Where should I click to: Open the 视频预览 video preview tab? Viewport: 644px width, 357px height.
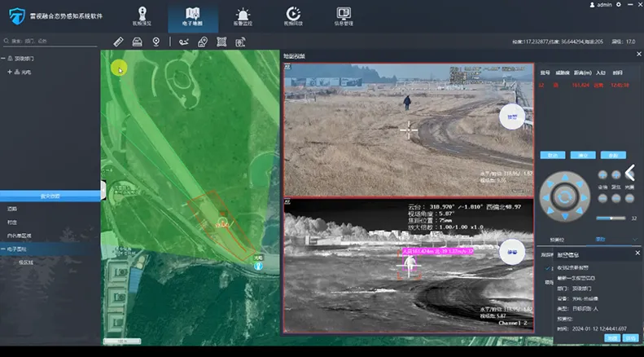click(x=142, y=16)
